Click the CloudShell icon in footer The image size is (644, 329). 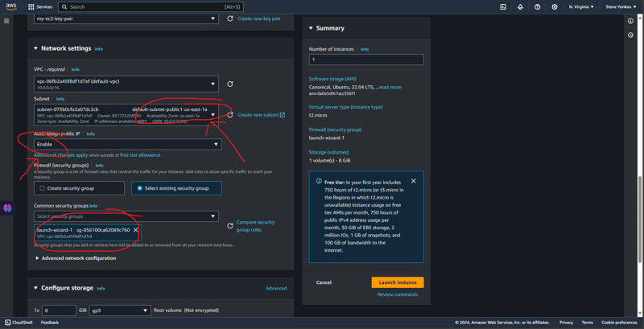[8, 323]
